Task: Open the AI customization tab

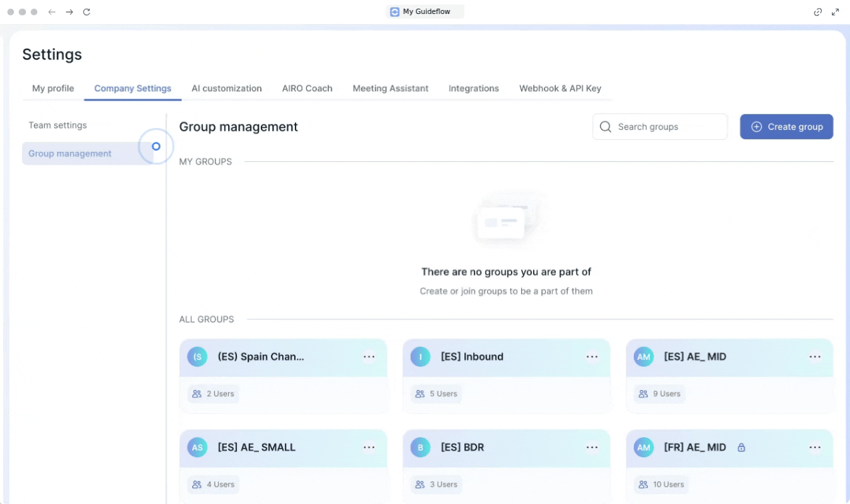Action: pyautogui.click(x=226, y=88)
